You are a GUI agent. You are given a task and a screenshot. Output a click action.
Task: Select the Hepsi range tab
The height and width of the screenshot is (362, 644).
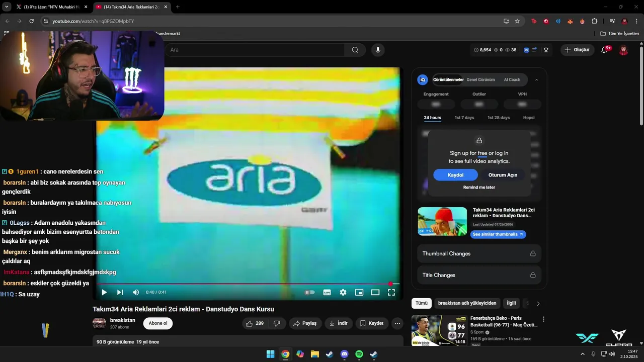tap(529, 118)
